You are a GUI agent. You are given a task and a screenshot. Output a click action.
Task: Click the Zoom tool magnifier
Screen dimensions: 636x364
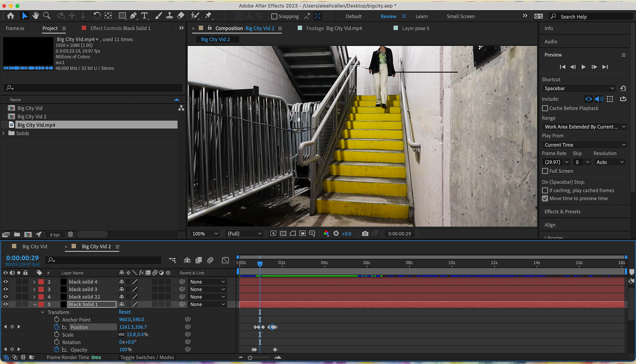[47, 16]
